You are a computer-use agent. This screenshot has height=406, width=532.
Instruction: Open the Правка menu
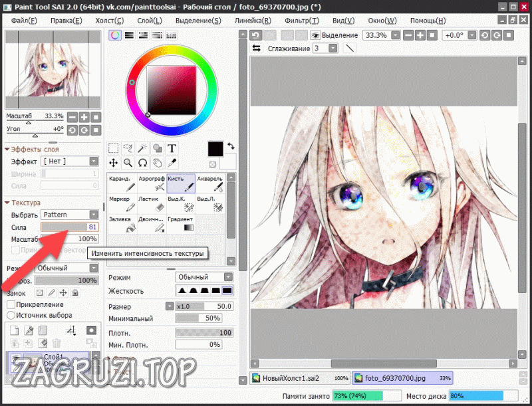[x=66, y=21]
